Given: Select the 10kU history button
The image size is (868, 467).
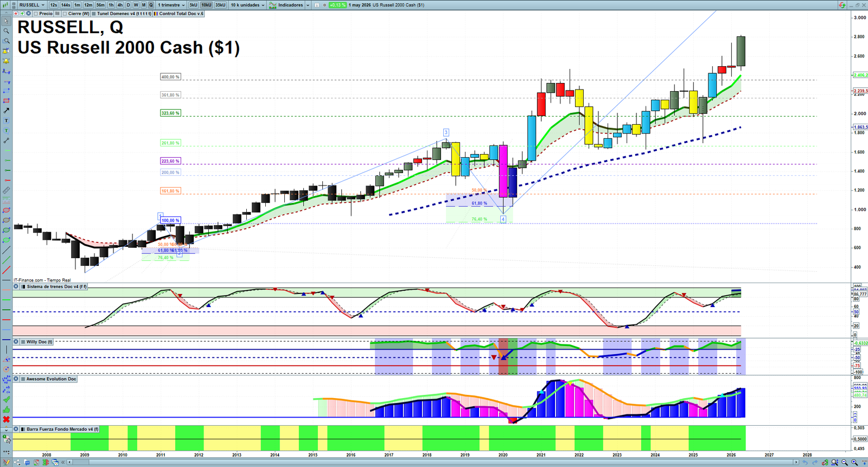Looking at the screenshot, I should tap(207, 5).
